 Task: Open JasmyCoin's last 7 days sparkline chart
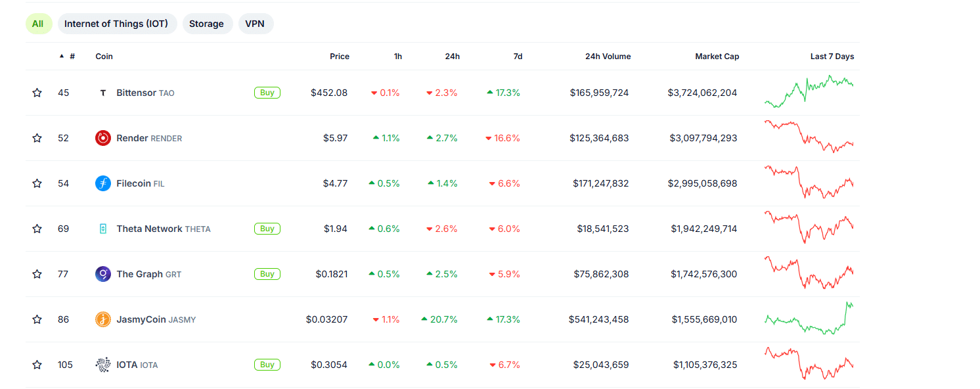tap(809, 319)
